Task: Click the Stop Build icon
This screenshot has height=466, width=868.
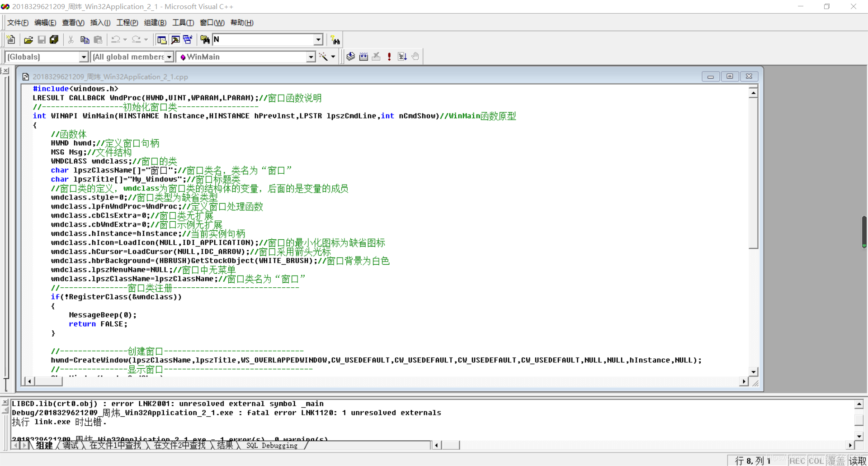Action: (376, 57)
